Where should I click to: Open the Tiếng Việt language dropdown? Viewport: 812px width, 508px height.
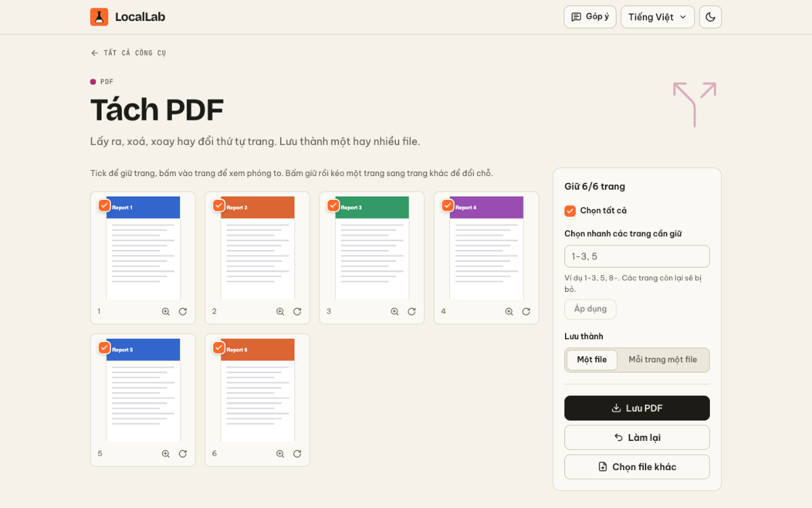658,17
